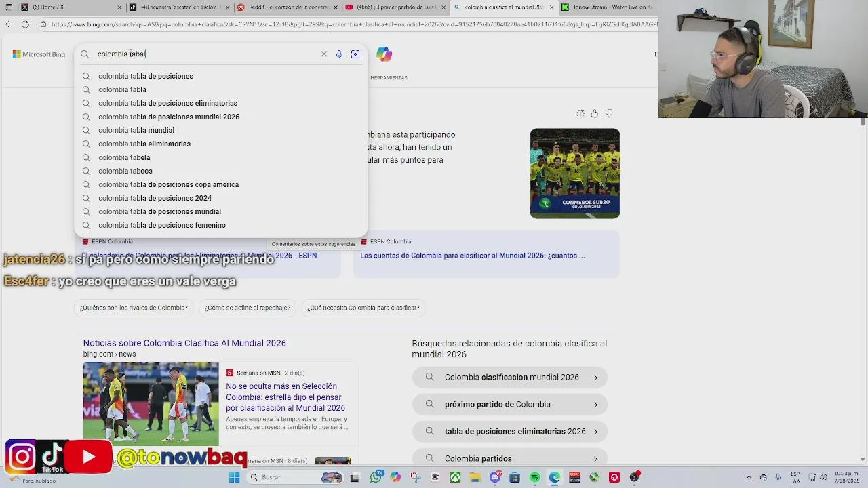Expand related search 'Colombia clasificacion mundial 2026'
Image resolution: width=868 pixels, height=488 pixels.
509,378
